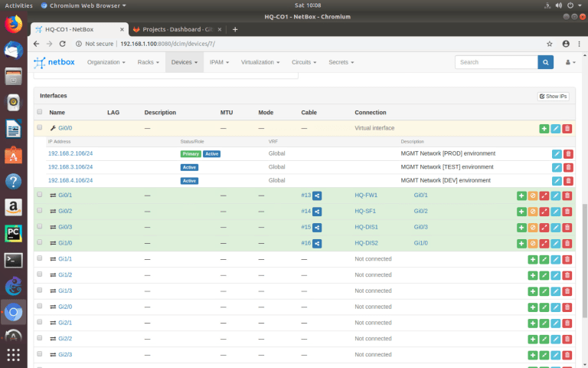Show all applications grid in dock

click(14, 354)
